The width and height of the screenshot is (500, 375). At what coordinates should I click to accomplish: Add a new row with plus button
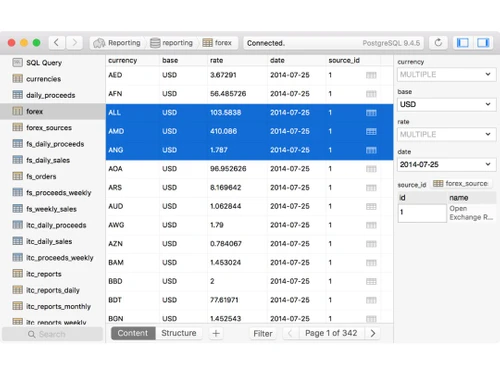tap(216, 333)
